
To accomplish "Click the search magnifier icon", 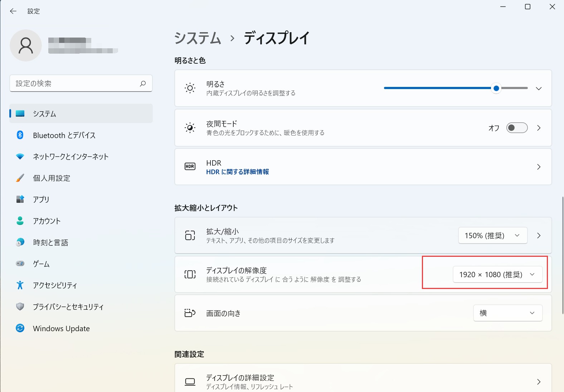I will point(143,83).
